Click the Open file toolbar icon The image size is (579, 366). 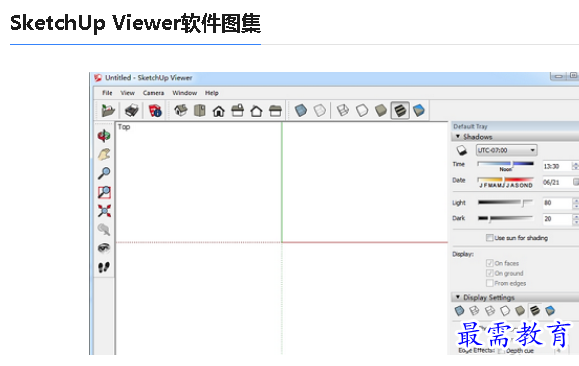tap(108, 110)
